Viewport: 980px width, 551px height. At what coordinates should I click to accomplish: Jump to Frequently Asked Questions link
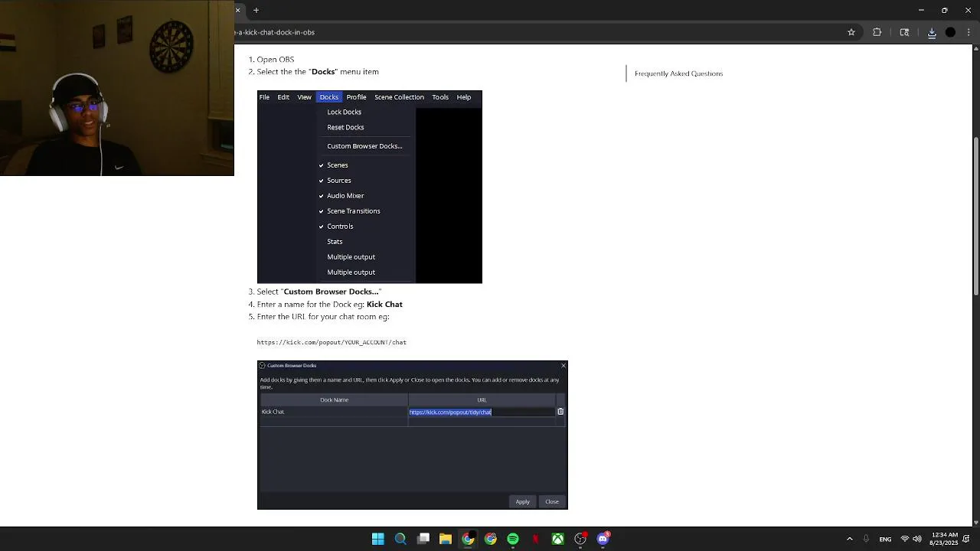[x=678, y=73]
